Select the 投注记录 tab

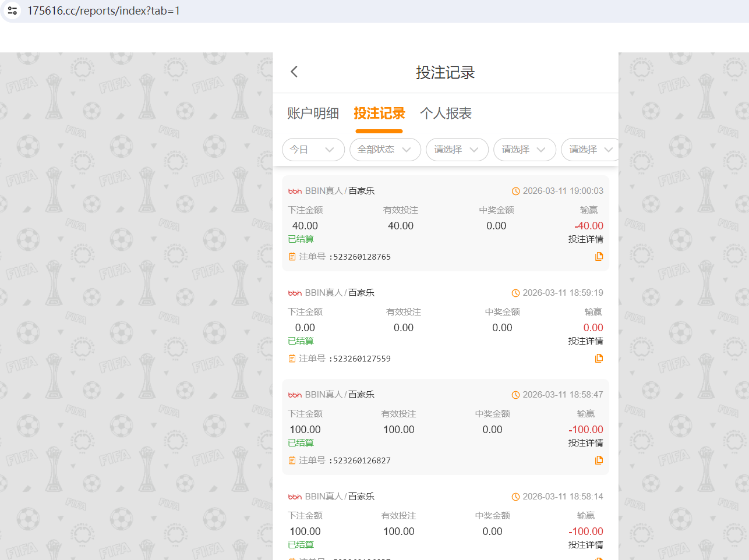pos(379,114)
